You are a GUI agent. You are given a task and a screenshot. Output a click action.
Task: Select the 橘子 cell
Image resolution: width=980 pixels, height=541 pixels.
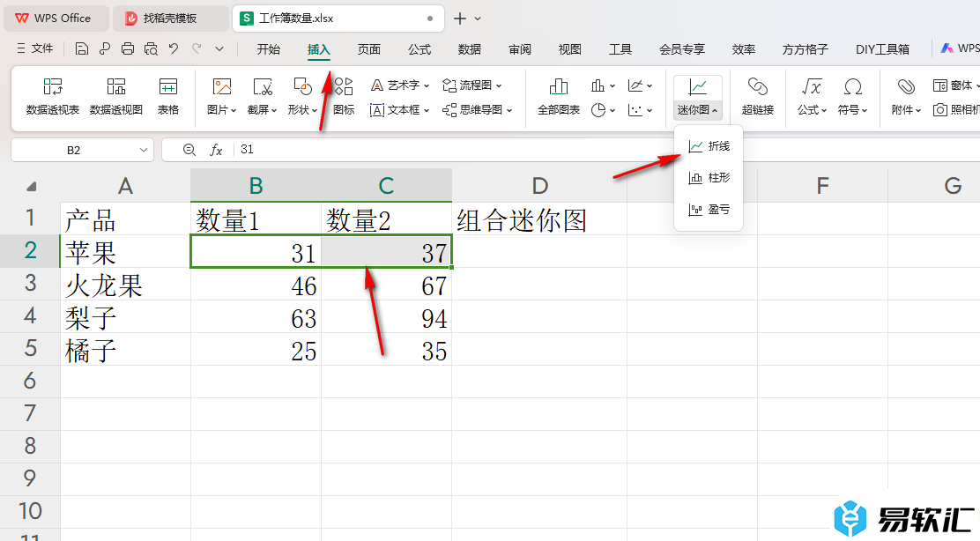click(125, 349)
